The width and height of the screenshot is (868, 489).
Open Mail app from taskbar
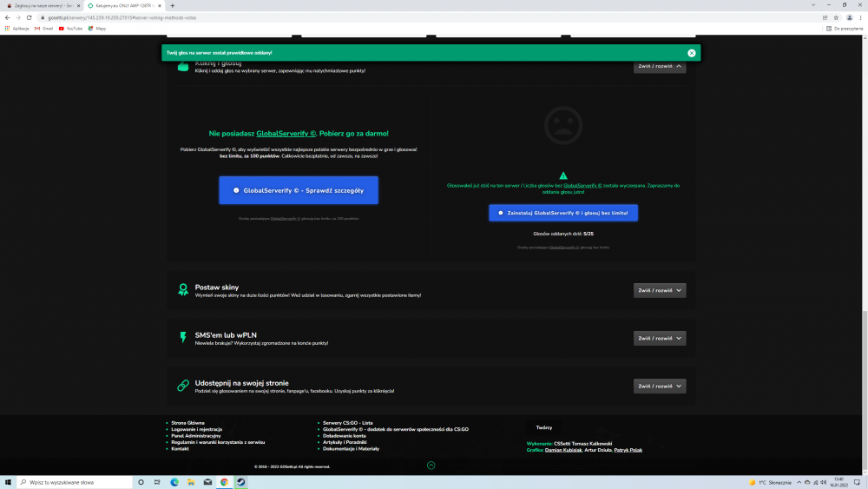[x=207, y=482]
